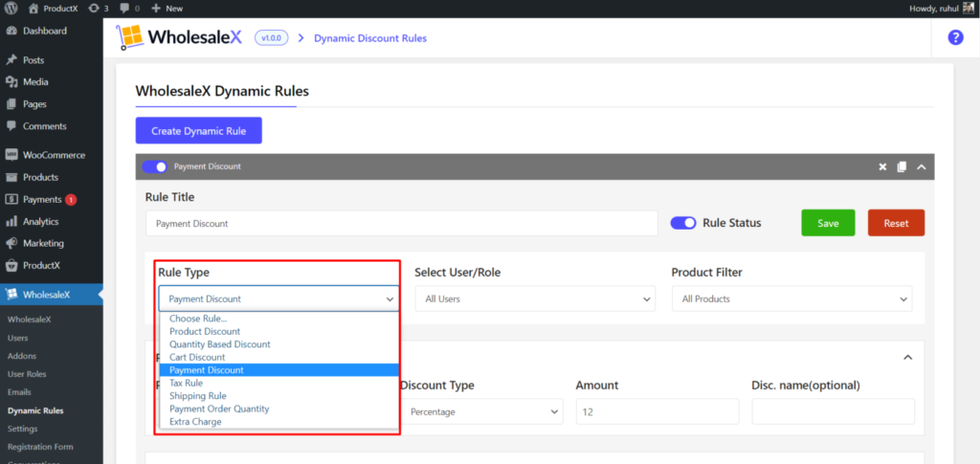The height and width of the screenshot is (464, 980).
Task: Click the Howdy, ruhul account text
Action: click(934, 9)
